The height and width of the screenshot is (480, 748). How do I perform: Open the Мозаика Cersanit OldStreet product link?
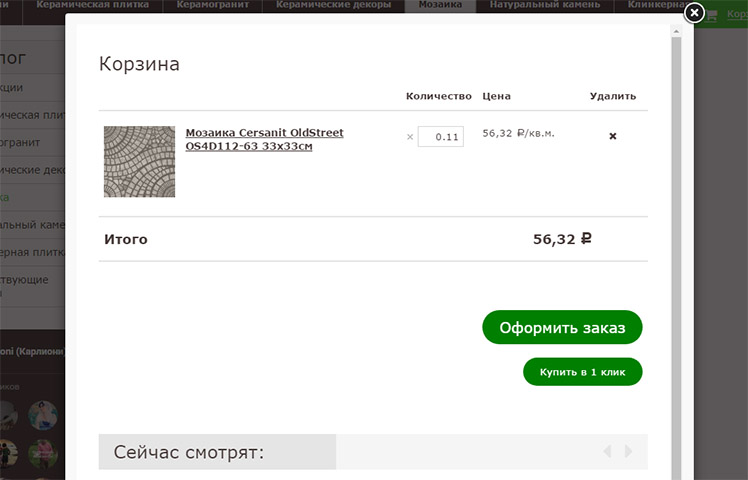coord(264,139)
